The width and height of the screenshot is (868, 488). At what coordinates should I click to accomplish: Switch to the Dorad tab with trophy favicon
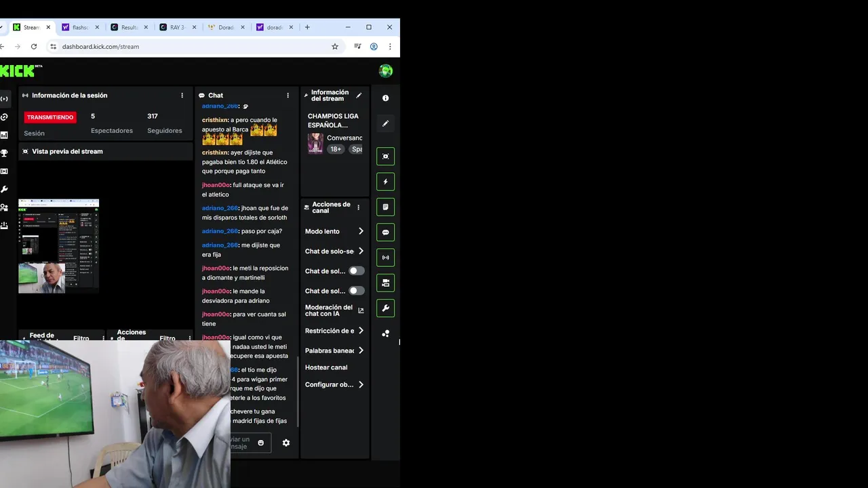[x=226, y=27]
